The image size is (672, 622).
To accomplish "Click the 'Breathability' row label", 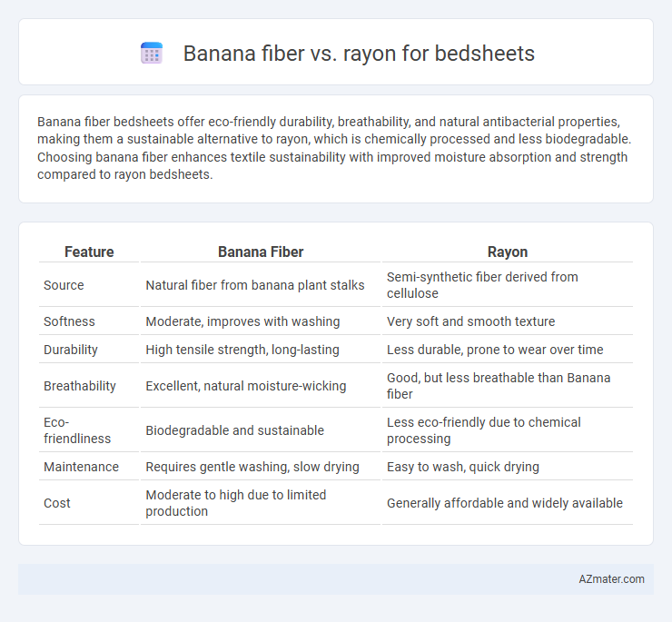I will [x=80, y=386].
